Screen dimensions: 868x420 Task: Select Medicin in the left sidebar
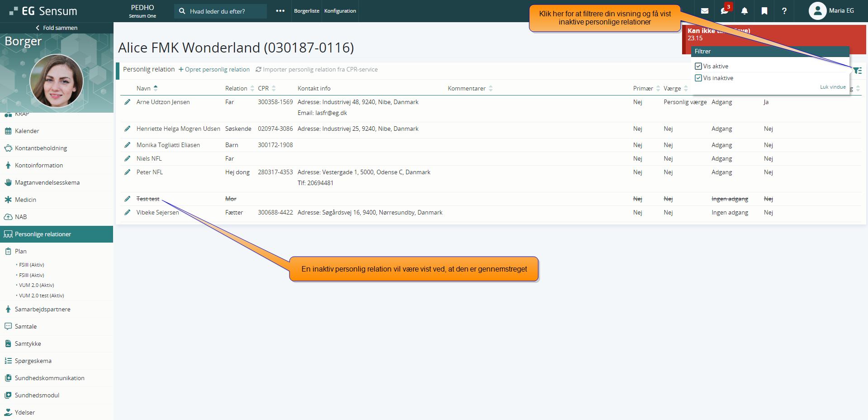pos(25,200)
